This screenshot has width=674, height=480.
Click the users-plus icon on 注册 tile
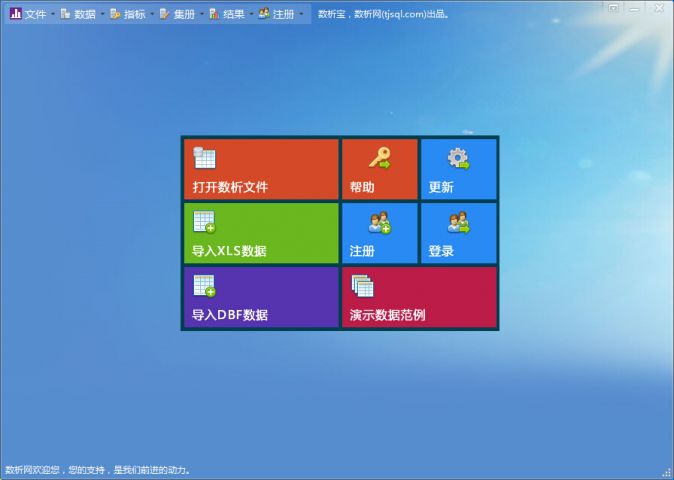click(380, 222)
